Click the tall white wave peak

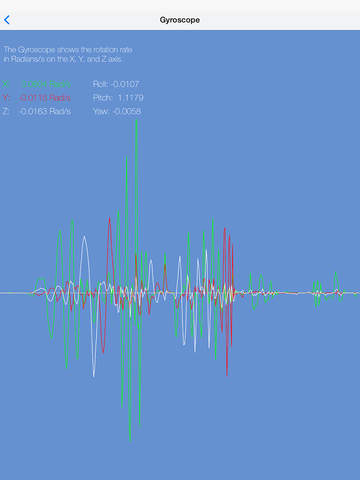85,237
